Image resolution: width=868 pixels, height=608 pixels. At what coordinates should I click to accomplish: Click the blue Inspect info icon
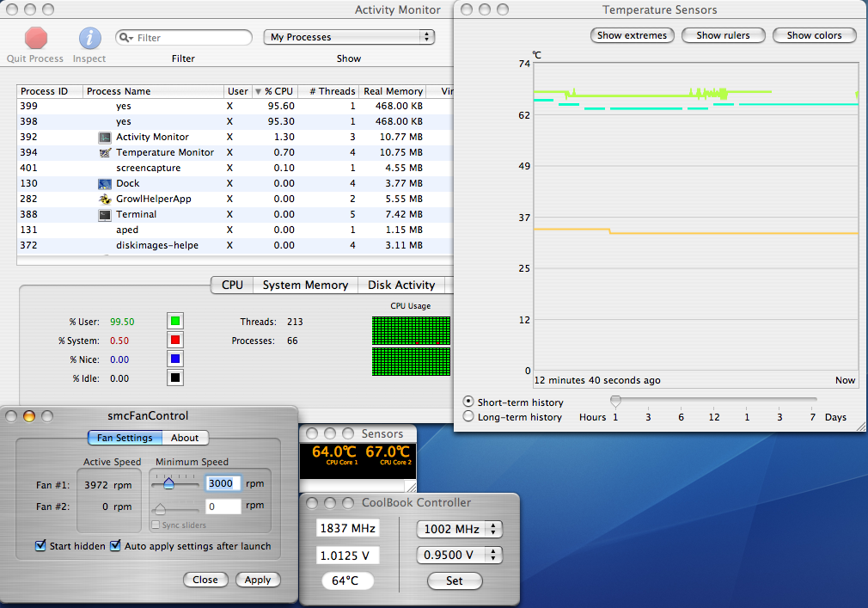coord(89,38)
